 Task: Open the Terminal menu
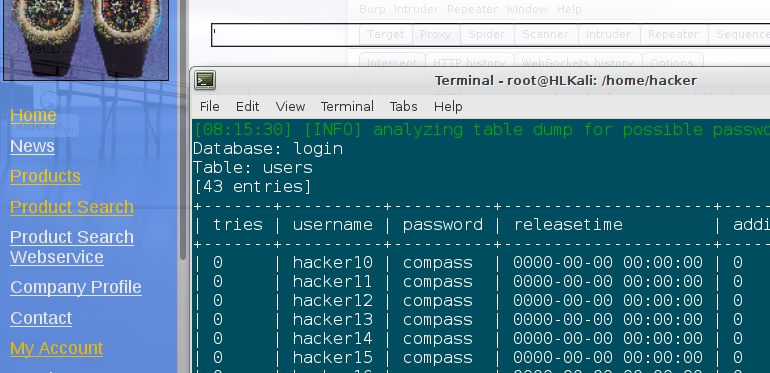(347, 107)
